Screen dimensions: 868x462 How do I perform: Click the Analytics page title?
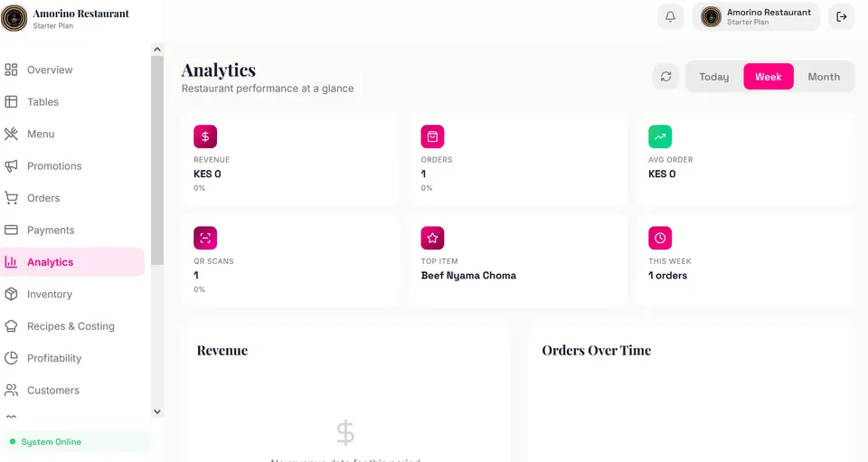tap(219, 71)
